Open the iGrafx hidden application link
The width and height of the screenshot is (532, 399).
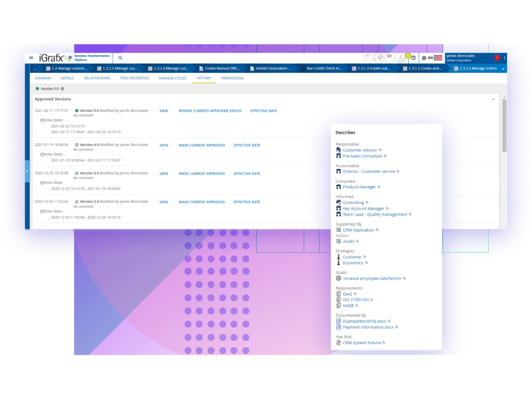(348, 242)
